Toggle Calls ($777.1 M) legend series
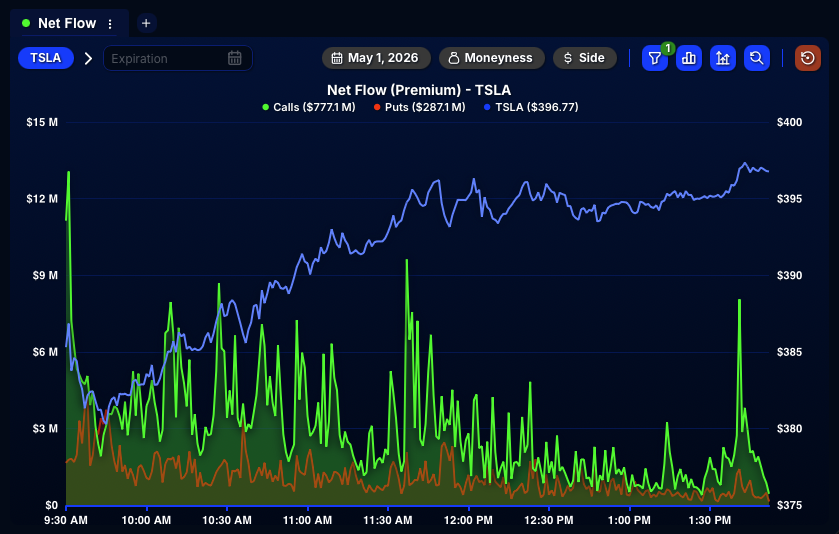 click(309, 107)
